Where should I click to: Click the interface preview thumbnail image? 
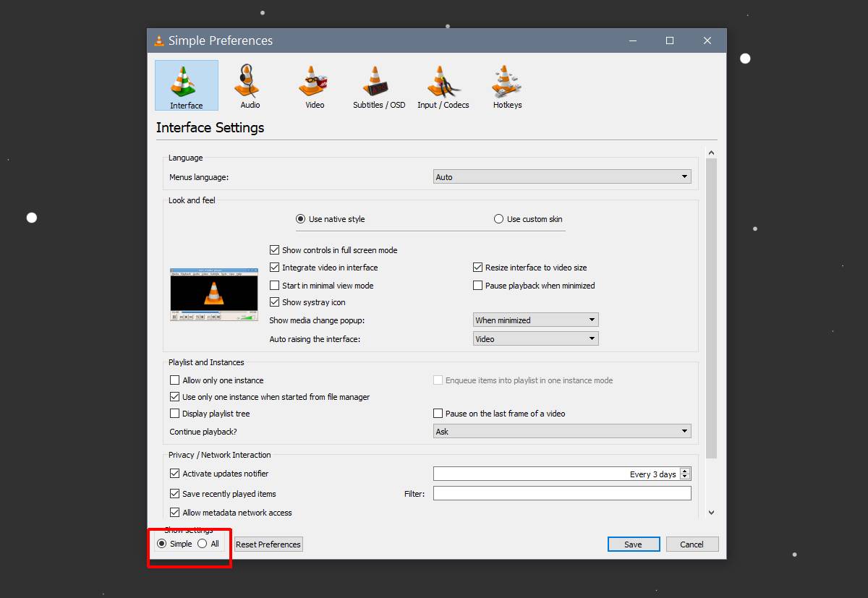[x=213, y=294]
